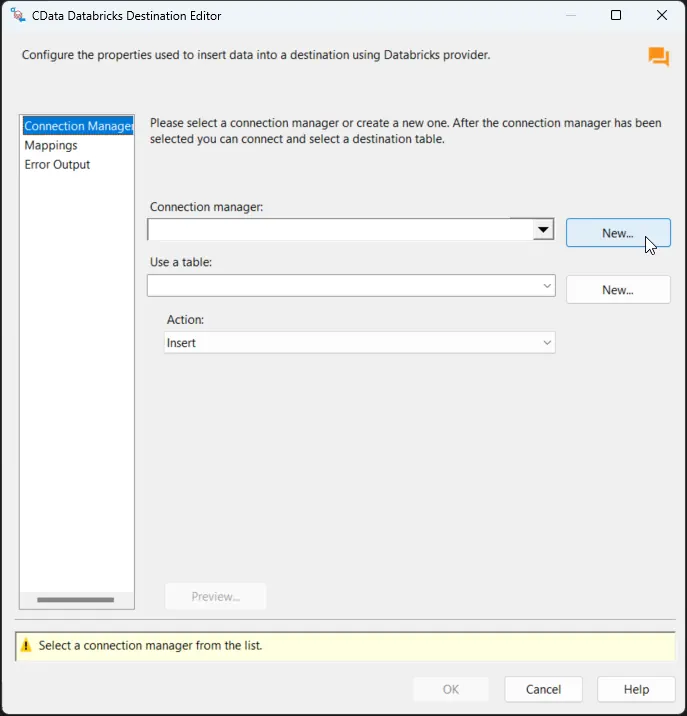Switch to the Mappings page
Image resolution: width=687 pixels, height=716 pixels.
tap(51, 145)
